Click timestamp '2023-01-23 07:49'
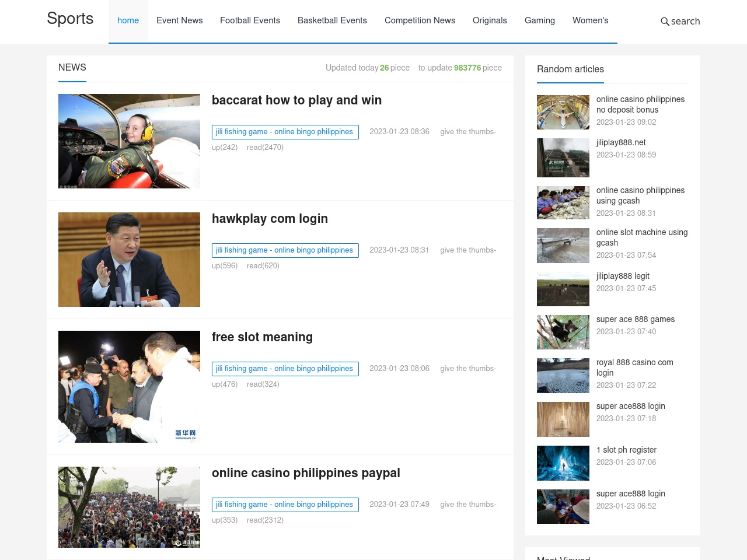 399,505
